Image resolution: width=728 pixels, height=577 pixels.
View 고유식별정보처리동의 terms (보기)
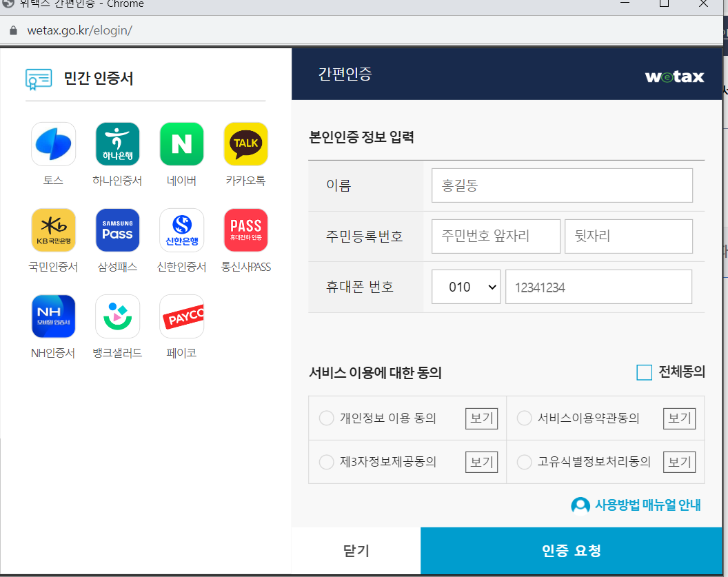[x=679, y=463]
